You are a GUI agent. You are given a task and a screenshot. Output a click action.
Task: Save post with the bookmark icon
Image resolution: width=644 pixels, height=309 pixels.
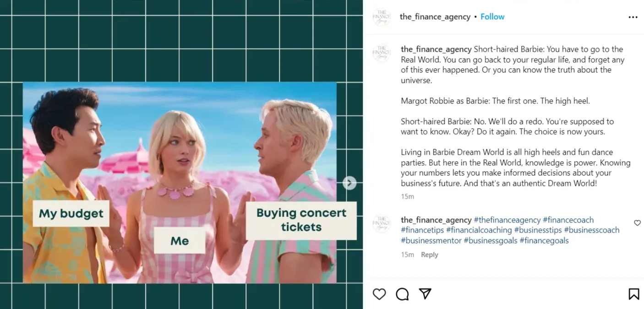tap(634, 294)
